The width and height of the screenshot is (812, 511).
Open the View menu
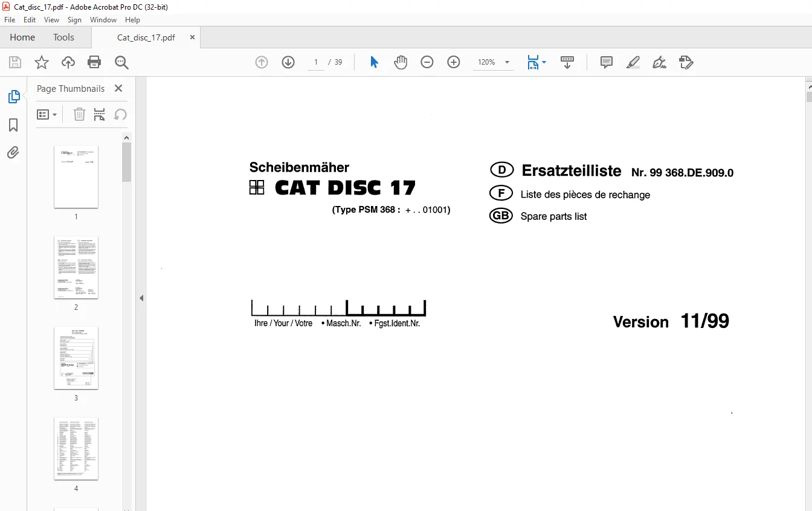(x=51, y=20)
